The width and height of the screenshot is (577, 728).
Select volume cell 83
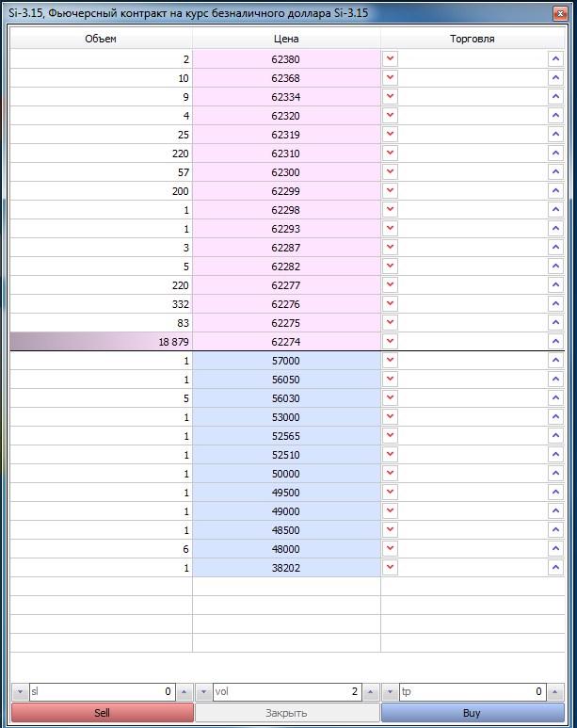point(101,323)
